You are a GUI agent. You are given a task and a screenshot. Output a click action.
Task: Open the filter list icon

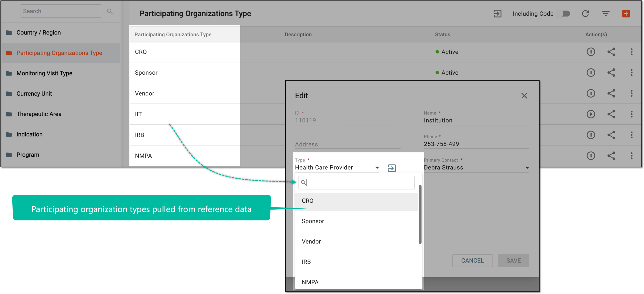pos(606,14)
